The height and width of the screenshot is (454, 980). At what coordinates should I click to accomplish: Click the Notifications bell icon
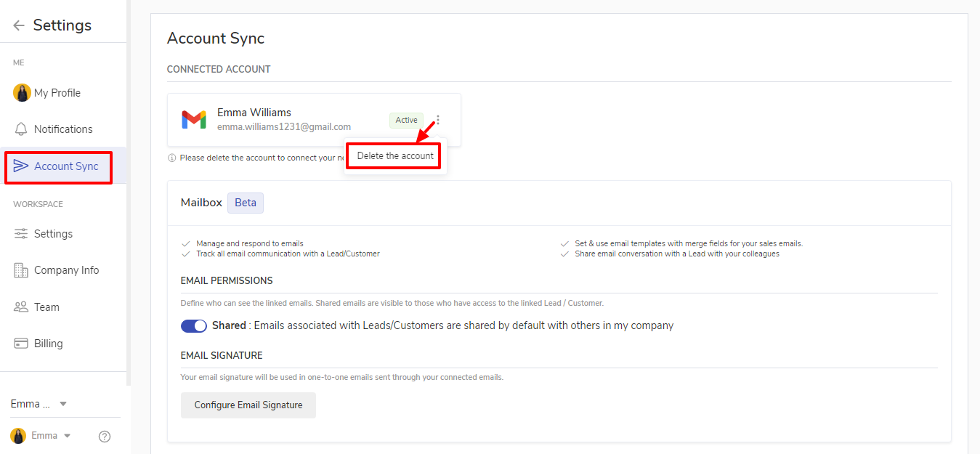[22, 129]
